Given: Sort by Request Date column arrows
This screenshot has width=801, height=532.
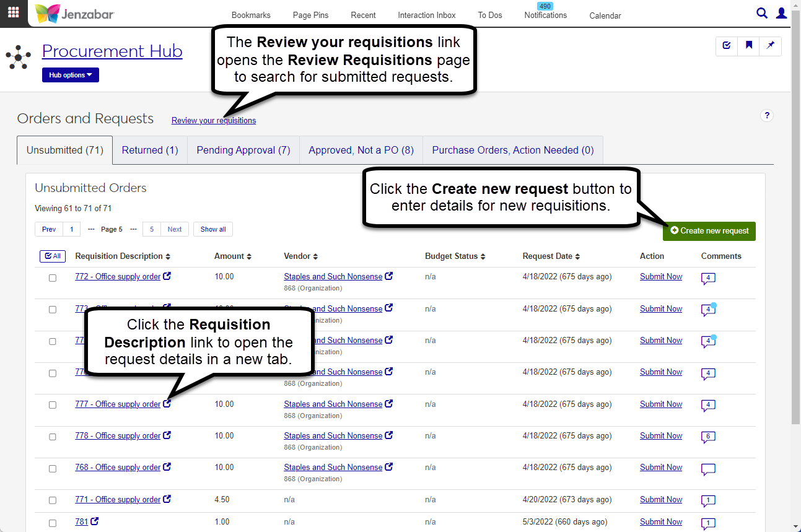Looking at the screenshot, I should coord(577,256).
